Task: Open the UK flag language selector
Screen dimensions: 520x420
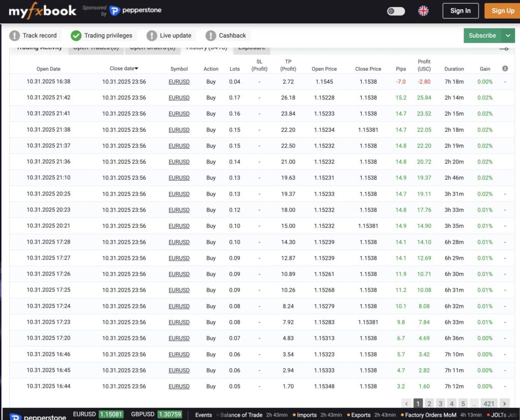Action: (x=423, y=11)
